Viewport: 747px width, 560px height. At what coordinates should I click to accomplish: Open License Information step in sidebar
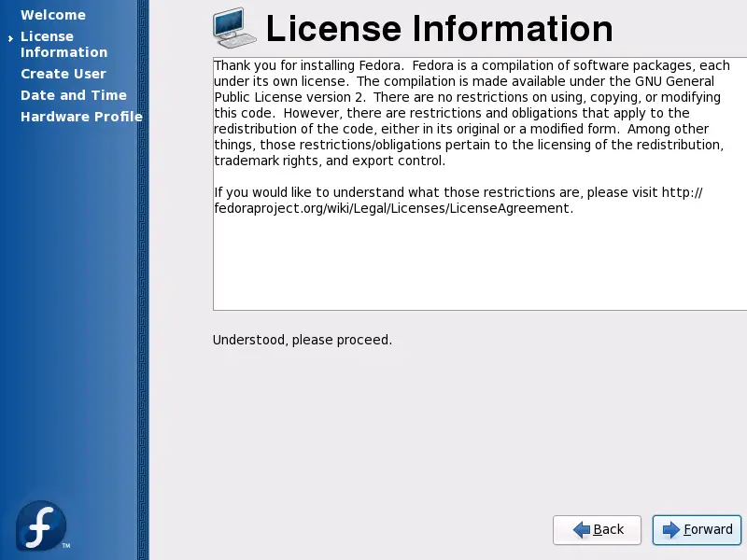63,44
